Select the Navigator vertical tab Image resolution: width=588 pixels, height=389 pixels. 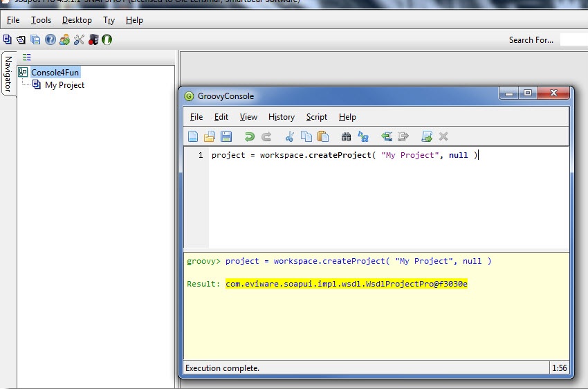coord(8,74)
